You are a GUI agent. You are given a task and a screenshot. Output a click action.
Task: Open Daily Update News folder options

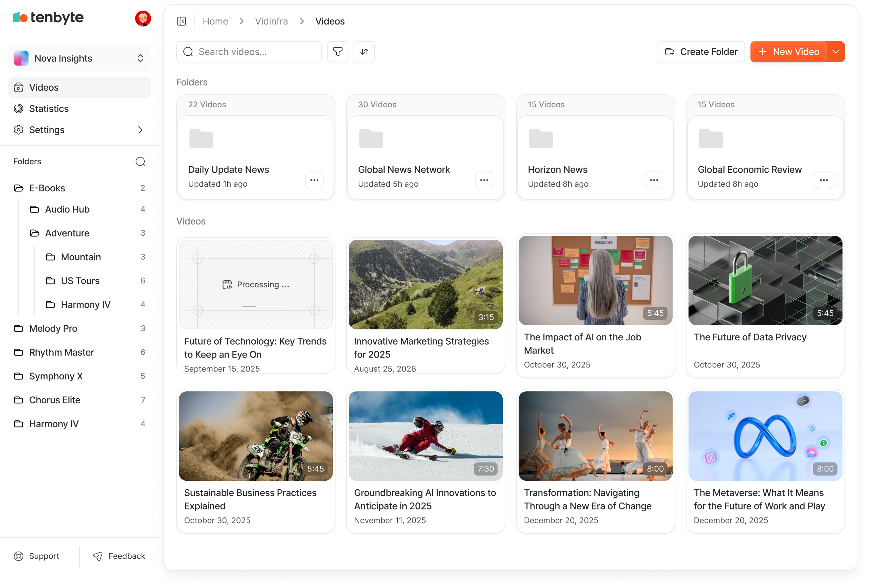pos(314,180)
